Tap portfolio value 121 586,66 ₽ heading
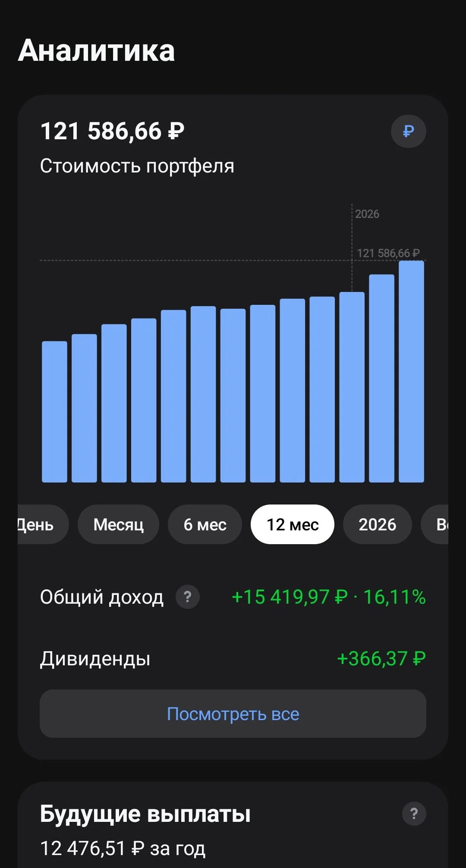 (x=112, y=131)
